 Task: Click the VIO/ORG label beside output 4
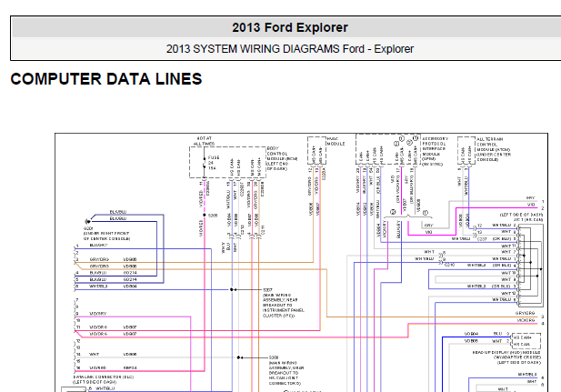tap(526, 320)
